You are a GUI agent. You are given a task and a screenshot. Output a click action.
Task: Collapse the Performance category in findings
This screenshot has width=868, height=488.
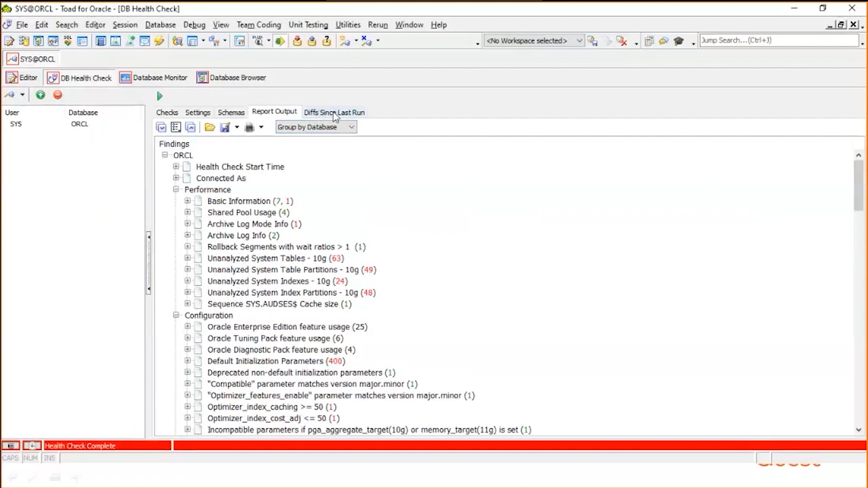pyautogui.click(x=176, y=189)
